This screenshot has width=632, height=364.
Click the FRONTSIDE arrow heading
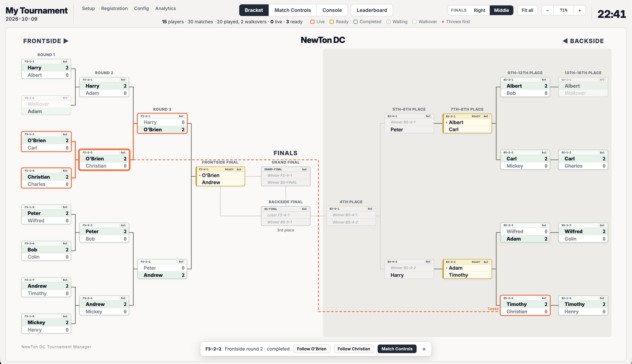(46, 41)
